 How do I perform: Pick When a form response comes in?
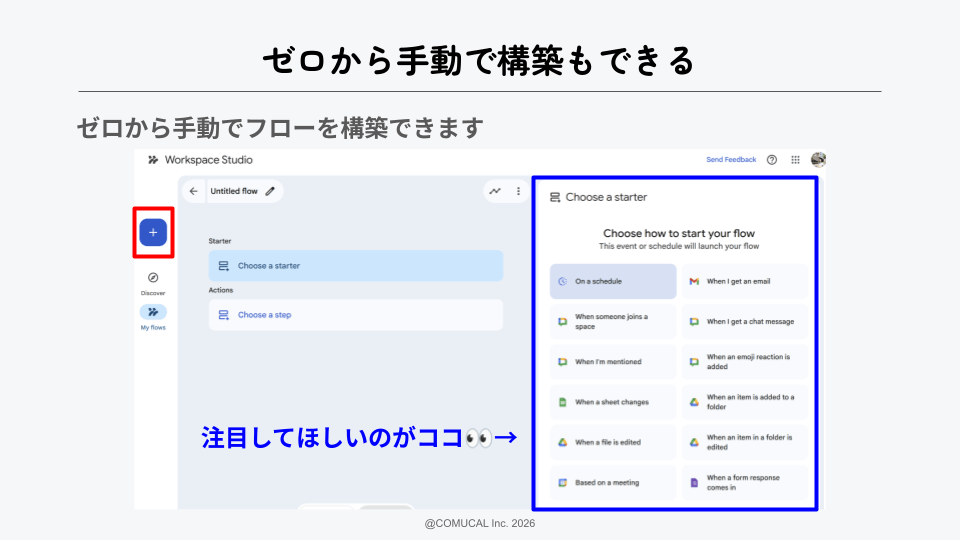(744, 482)
